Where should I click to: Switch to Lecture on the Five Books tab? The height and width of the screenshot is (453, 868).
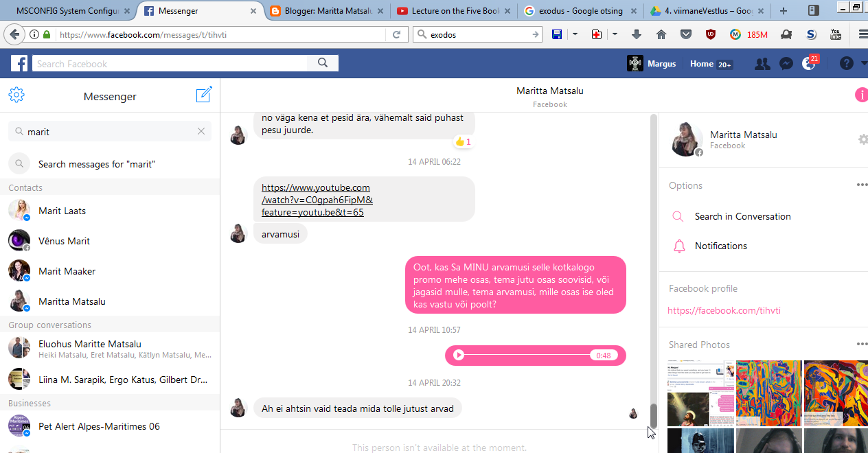coord(455,10)
